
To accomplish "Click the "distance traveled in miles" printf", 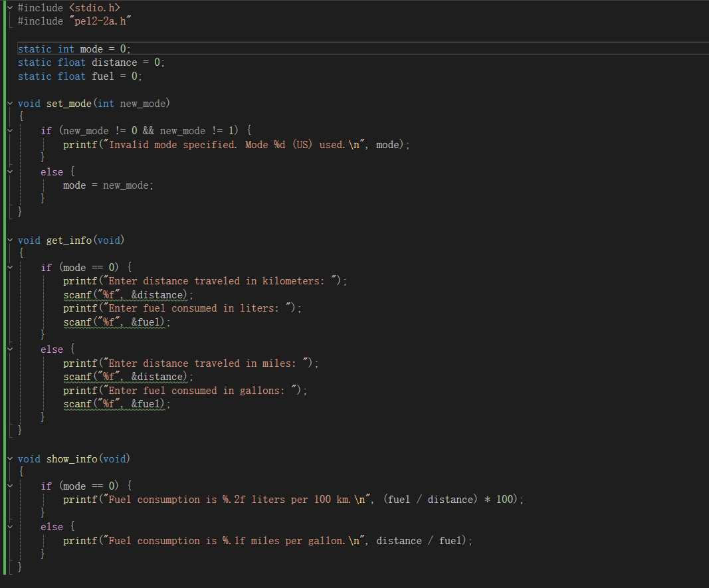I will click(191, 363).
